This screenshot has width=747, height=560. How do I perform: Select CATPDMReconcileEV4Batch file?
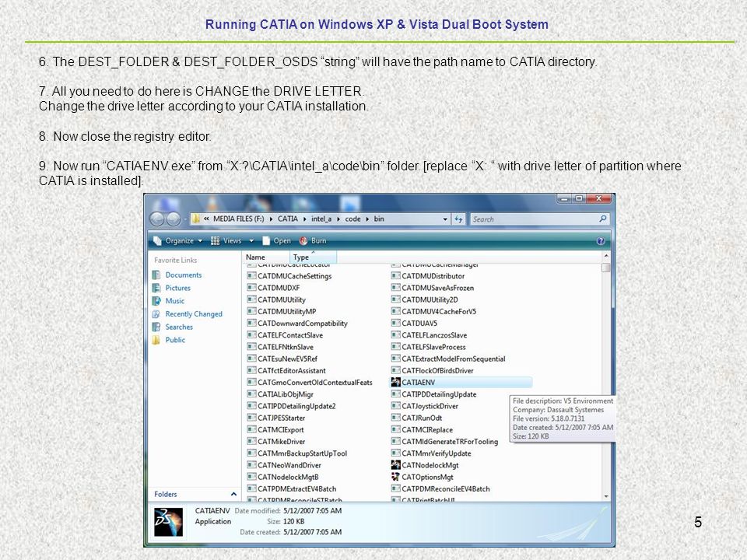click(445, 488)
